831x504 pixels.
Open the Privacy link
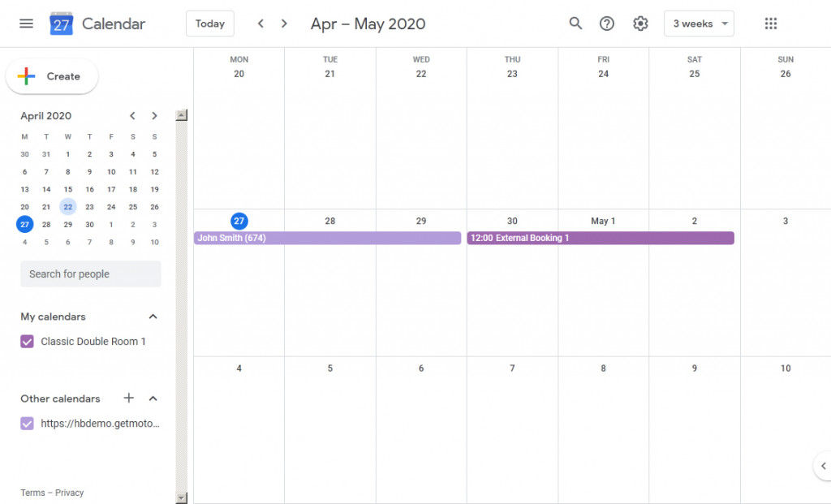coord(69,493)
